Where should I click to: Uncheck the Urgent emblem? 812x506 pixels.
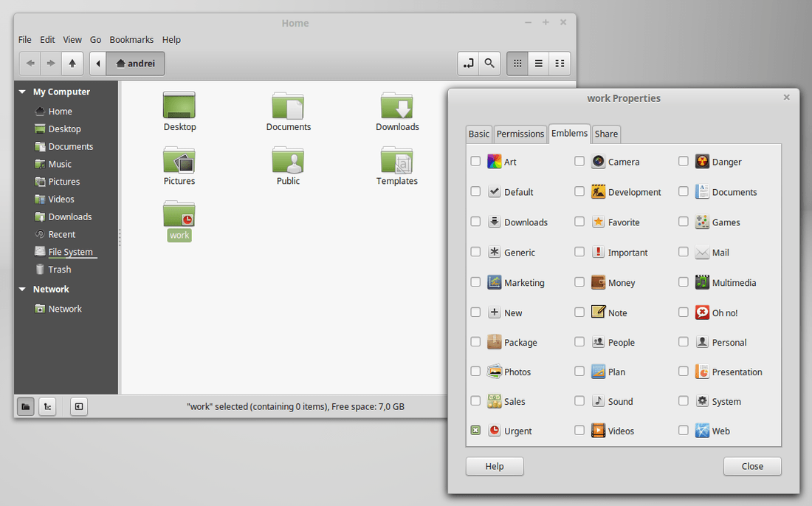[475, 430]
